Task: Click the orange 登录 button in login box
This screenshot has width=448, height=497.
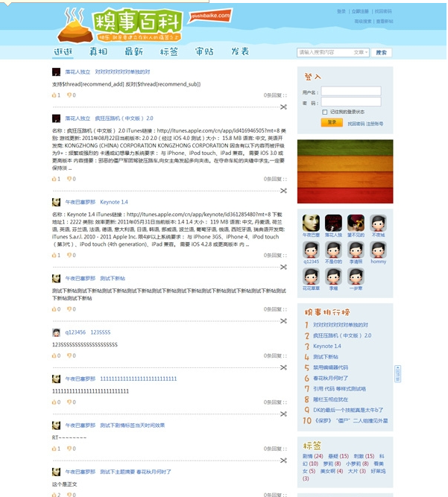Action: 332,122
